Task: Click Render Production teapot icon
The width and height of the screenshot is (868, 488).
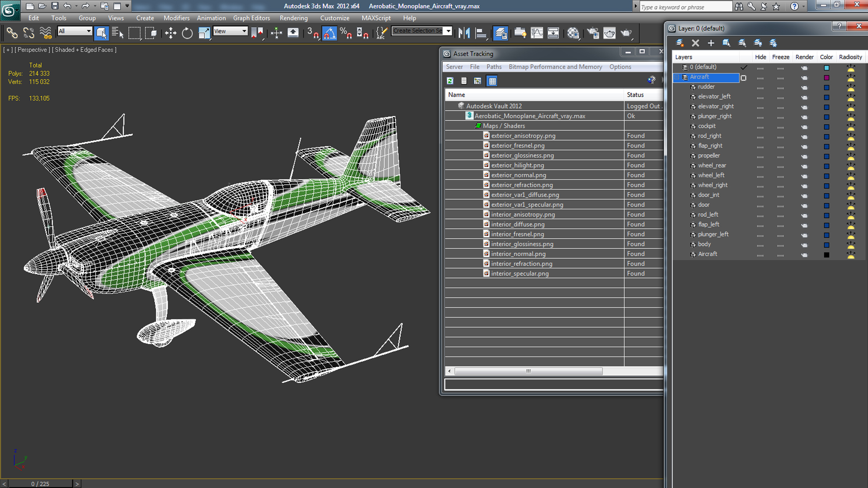Action: tap(626, 33)
